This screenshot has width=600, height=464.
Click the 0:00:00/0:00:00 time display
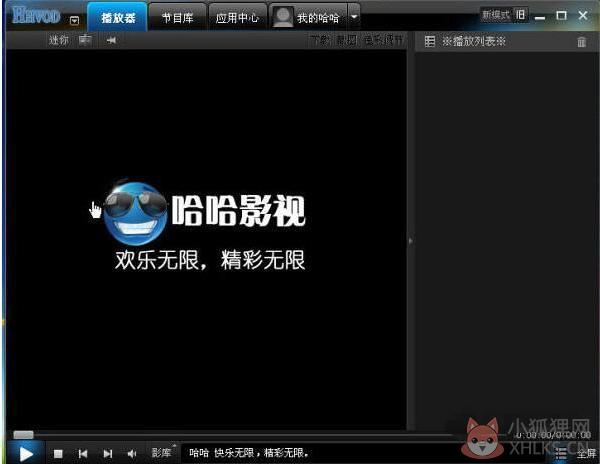(553, 435)
